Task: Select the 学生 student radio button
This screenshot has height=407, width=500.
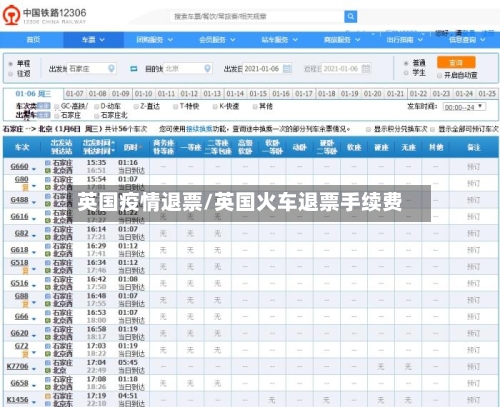Action: click(406, 73)
